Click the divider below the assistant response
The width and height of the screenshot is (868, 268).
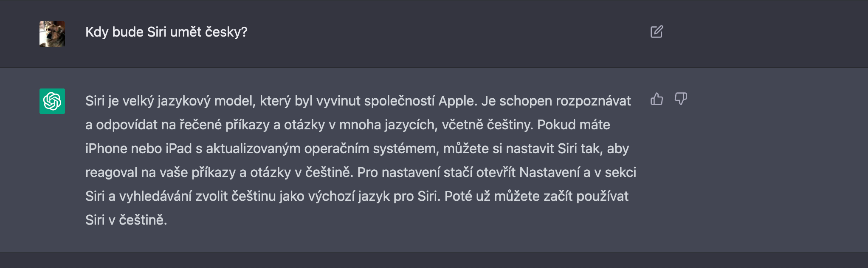(x=434, y=253)
